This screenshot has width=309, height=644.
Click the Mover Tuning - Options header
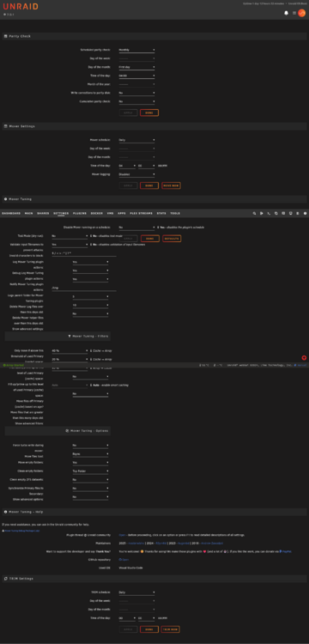(x=58, y=431)
